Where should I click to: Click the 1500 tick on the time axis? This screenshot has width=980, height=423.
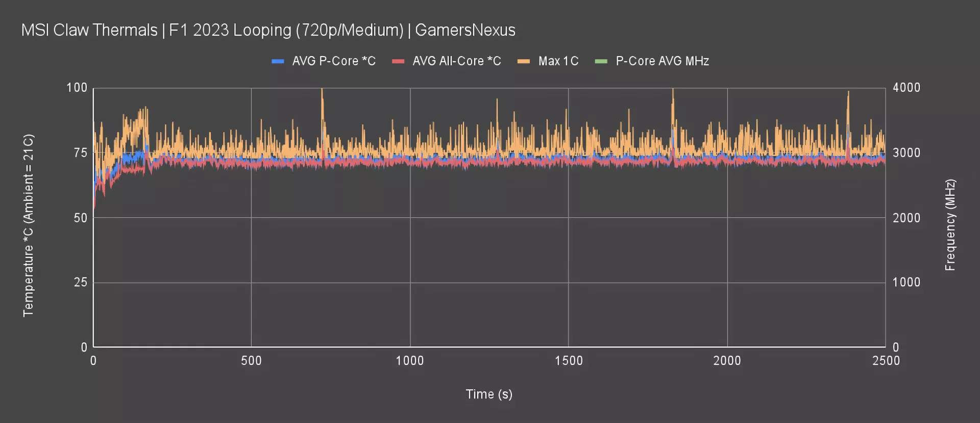[x=569, y=361]
